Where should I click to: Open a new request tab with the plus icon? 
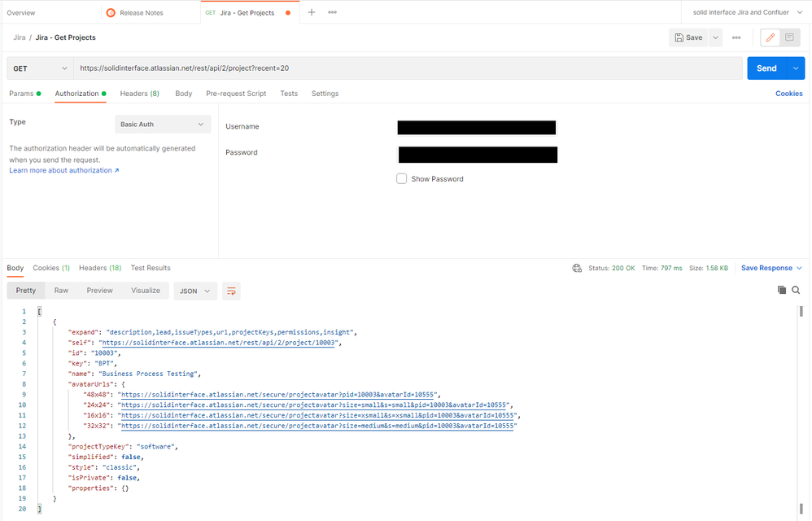tap(311, 12)
